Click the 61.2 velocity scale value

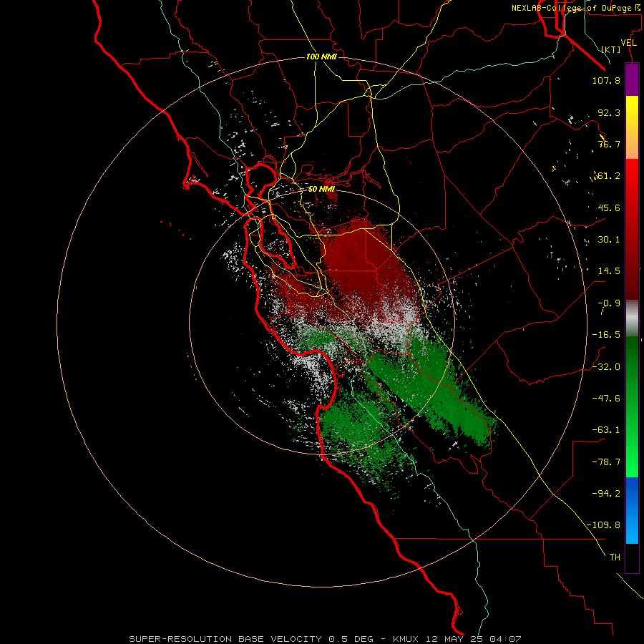[609, 176]
